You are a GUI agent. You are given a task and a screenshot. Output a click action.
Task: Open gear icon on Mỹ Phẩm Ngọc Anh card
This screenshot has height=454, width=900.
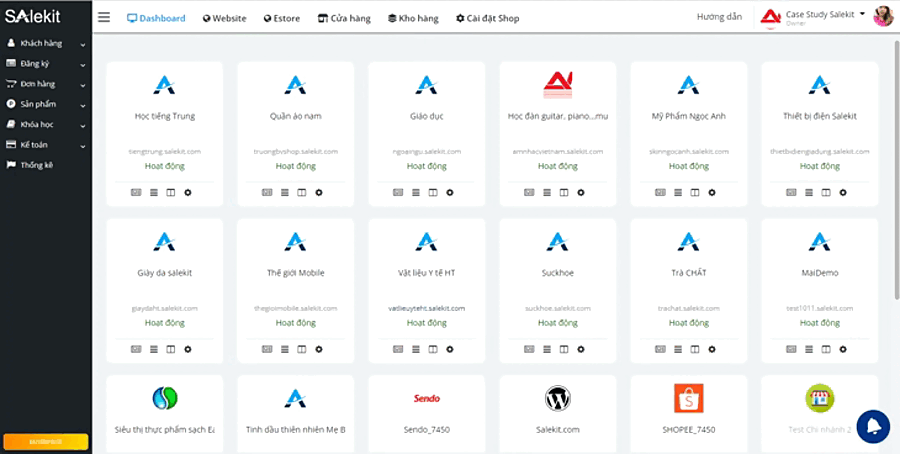coord(712,192)
